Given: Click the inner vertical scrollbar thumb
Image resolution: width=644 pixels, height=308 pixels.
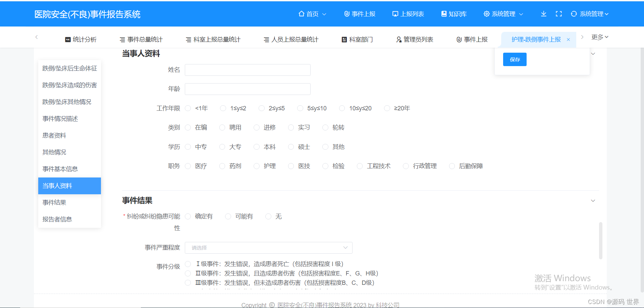Looking at the screenshot, I should coord(601,241).
